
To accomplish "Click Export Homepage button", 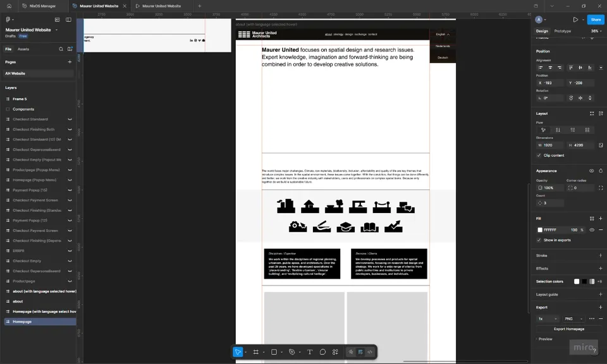I will (x=568, y=329).
